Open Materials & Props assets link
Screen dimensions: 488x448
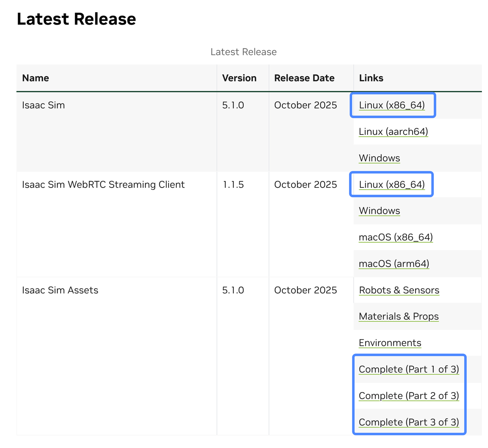tap(399, 317)
